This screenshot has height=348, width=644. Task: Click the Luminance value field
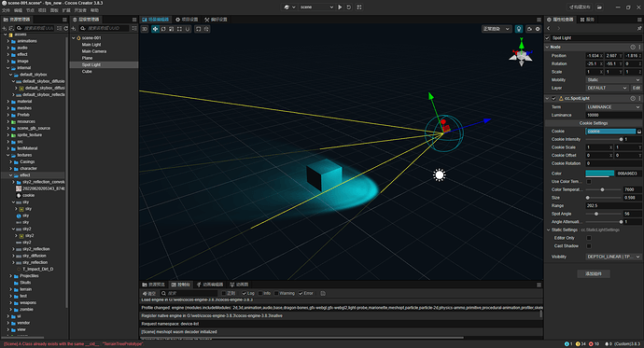(x=613, y=115)
